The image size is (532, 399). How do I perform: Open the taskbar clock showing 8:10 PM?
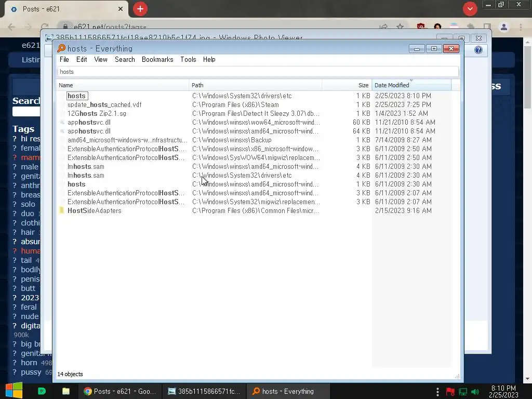503,392
